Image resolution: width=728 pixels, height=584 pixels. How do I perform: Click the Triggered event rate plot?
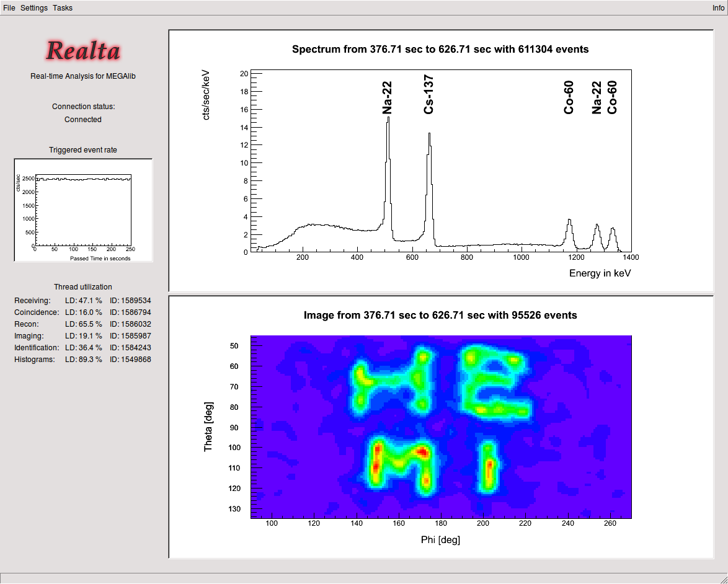(83, 210)
